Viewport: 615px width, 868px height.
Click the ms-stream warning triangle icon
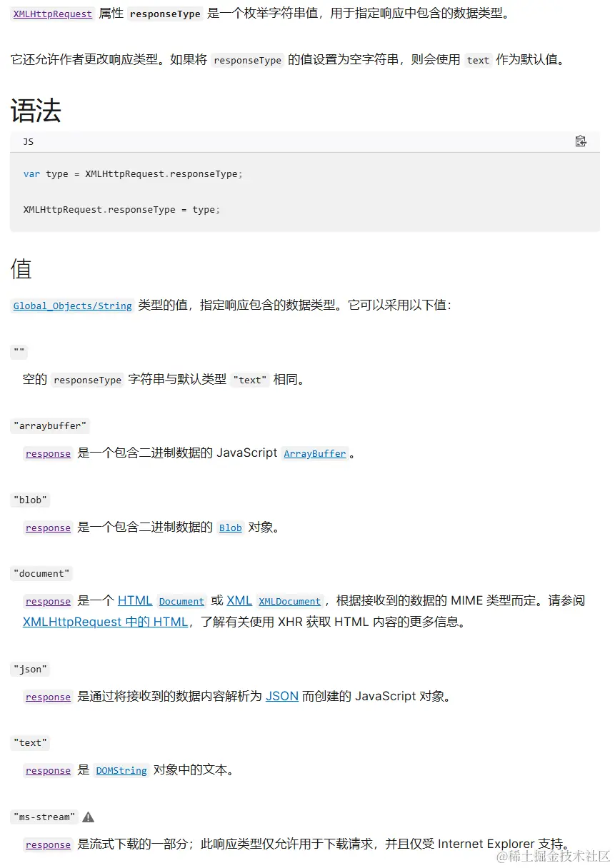(x=89, y=817)
